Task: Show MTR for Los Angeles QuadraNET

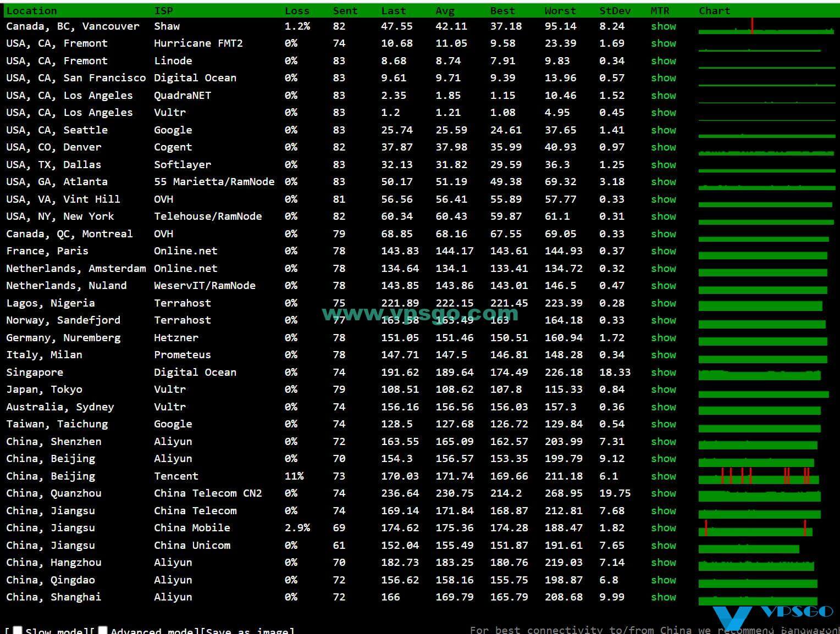Action: [x=664, y=96]
